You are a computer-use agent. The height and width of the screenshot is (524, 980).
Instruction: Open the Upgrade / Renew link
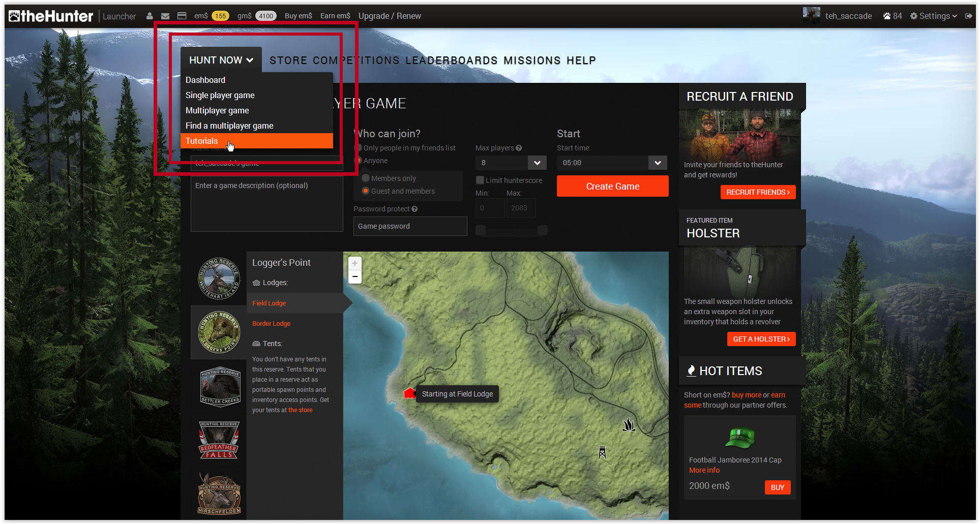390,16
